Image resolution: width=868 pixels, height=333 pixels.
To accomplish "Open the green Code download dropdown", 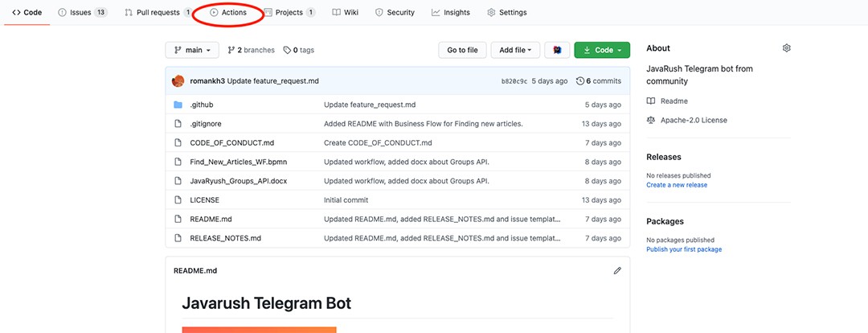I will (602, 50).
